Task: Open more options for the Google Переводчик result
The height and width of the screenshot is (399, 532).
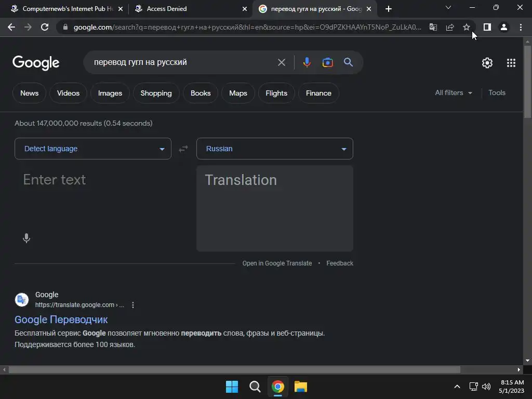Action: pos(133,305)
